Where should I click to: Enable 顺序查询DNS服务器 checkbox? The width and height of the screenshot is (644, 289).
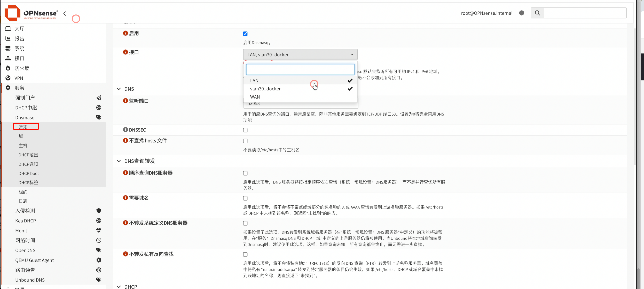coord(245,173)
